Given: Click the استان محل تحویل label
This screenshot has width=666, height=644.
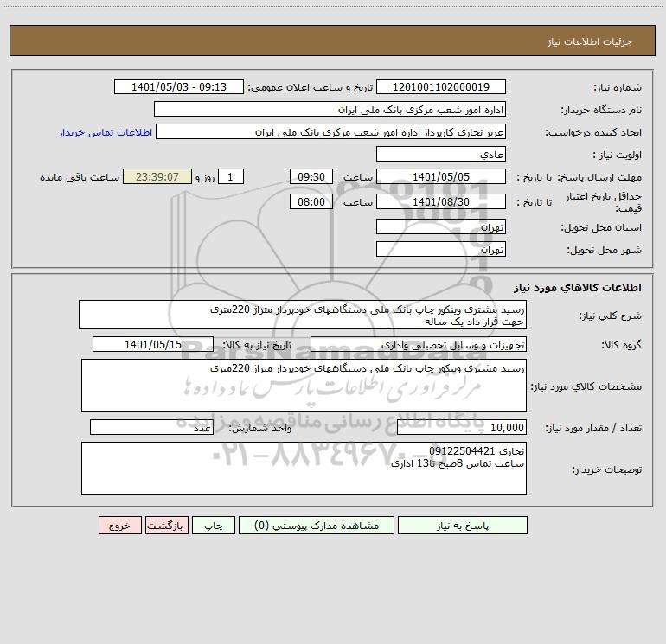Looking at the screenshot, I should 601,227.
